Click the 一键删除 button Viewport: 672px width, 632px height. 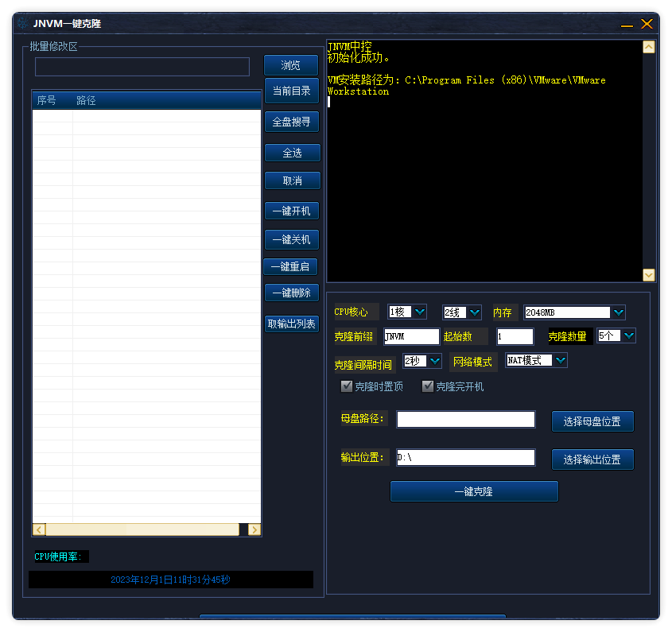[292, 293]
